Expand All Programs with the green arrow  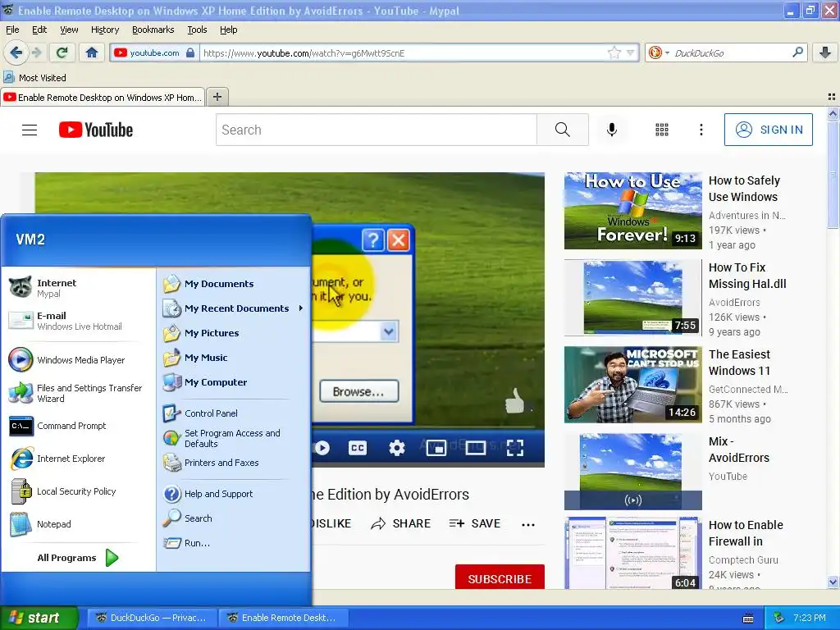coord(112,558)
